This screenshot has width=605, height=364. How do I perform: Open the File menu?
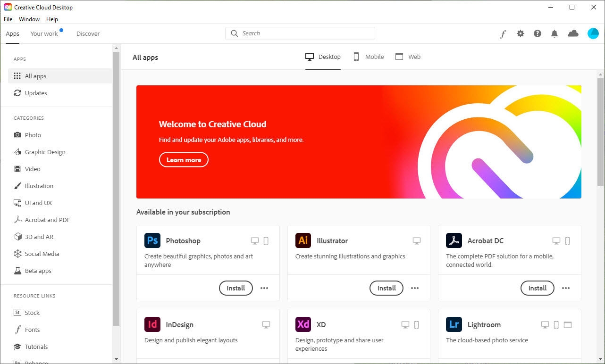coord(8,19)
